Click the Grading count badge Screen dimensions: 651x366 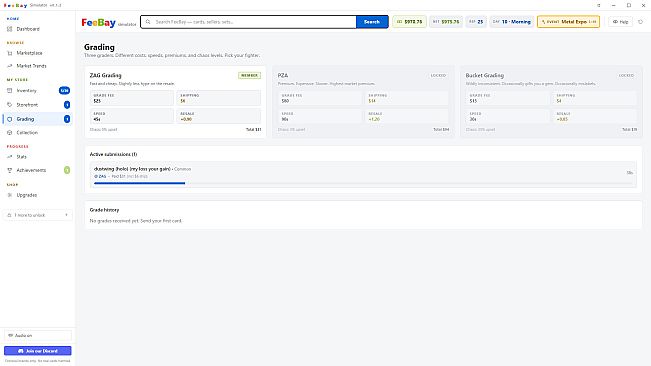tap(67, 119)
